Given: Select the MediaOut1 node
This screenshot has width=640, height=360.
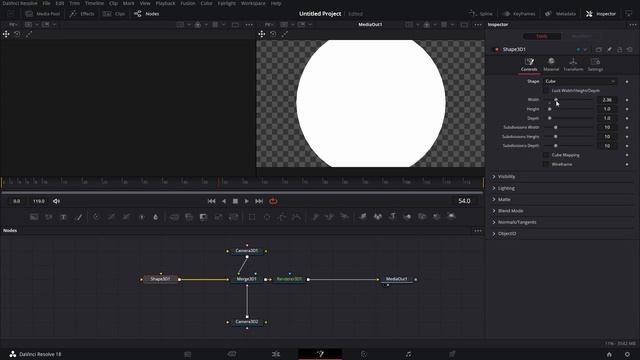Looking at the screenshot, I should point(397,279).
